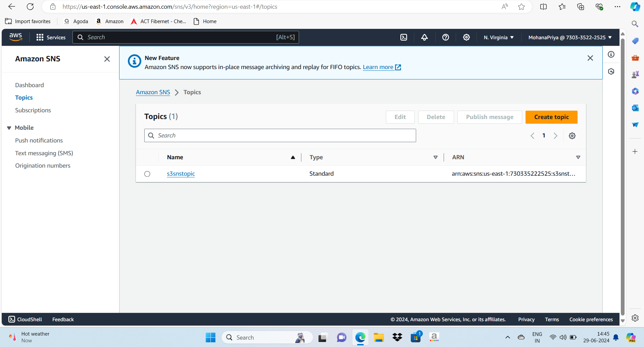
Task: Open the Terms link in footer
Action: pyautogui.click(x=552, y=320)
